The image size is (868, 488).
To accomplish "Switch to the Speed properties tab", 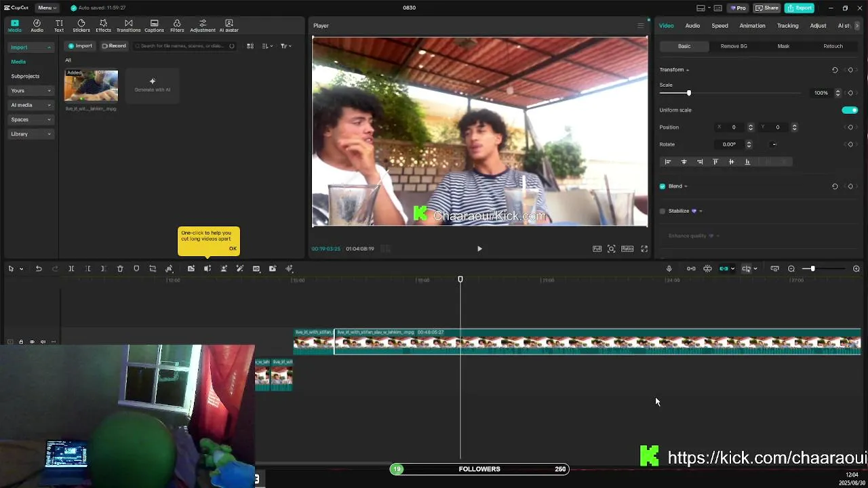I will coord(719,26).
